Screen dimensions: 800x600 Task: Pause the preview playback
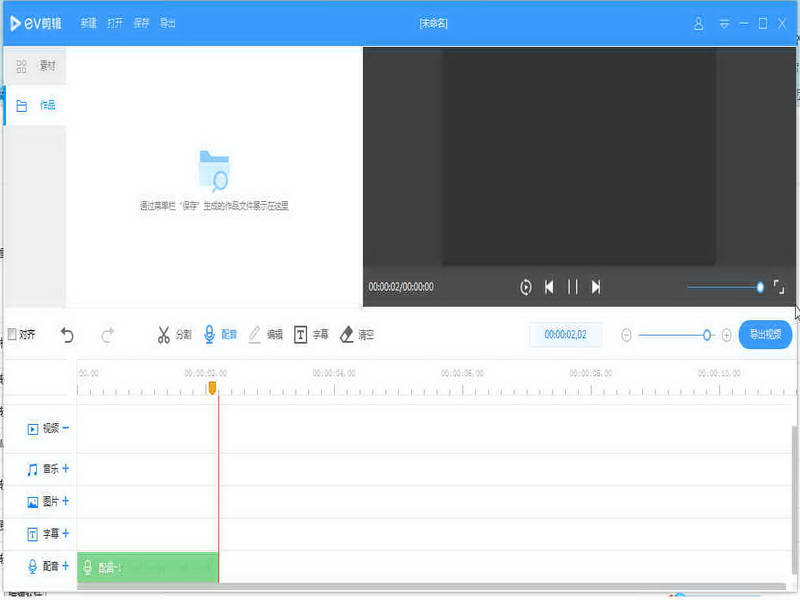tap(573, 287)
